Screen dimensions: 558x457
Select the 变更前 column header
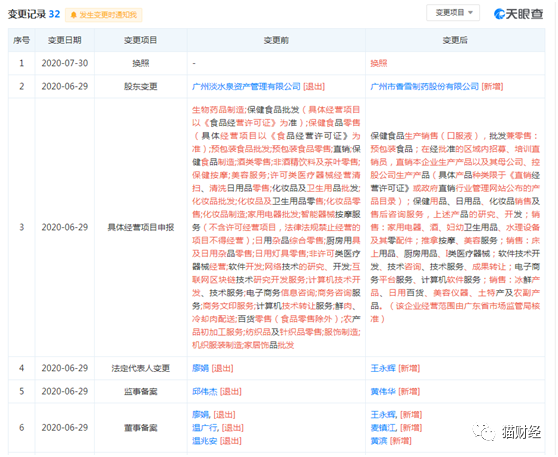pos(276,40)
